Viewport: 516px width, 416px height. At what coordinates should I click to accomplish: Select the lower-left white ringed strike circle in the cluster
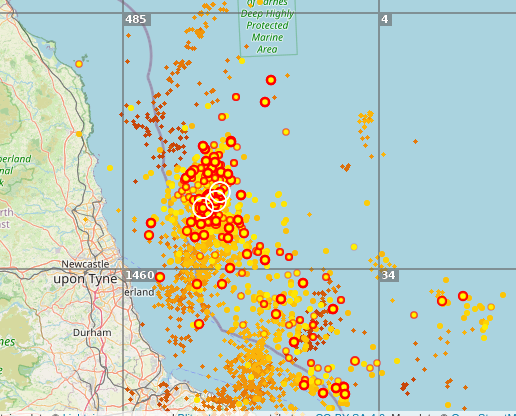[203, 208]
